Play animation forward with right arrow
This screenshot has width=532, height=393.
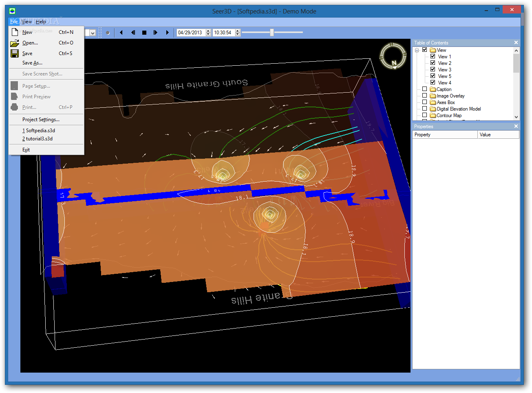(x=167, y=33)
